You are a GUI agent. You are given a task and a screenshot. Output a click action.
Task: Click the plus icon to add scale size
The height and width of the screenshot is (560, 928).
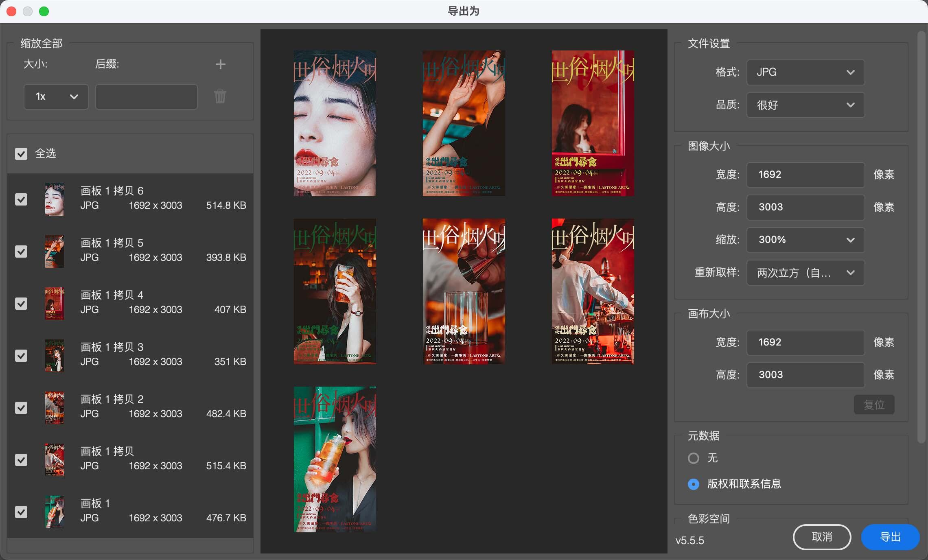pos(220,64)
